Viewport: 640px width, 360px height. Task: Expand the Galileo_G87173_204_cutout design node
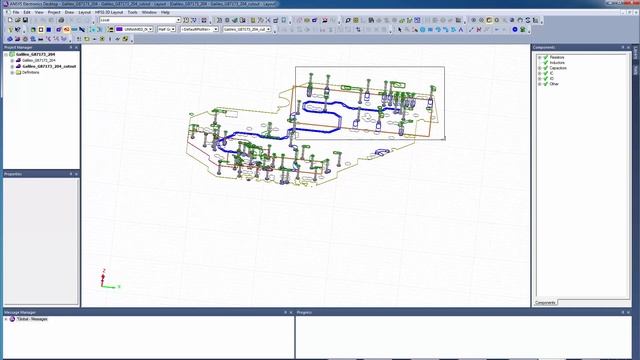pos(12,66)
